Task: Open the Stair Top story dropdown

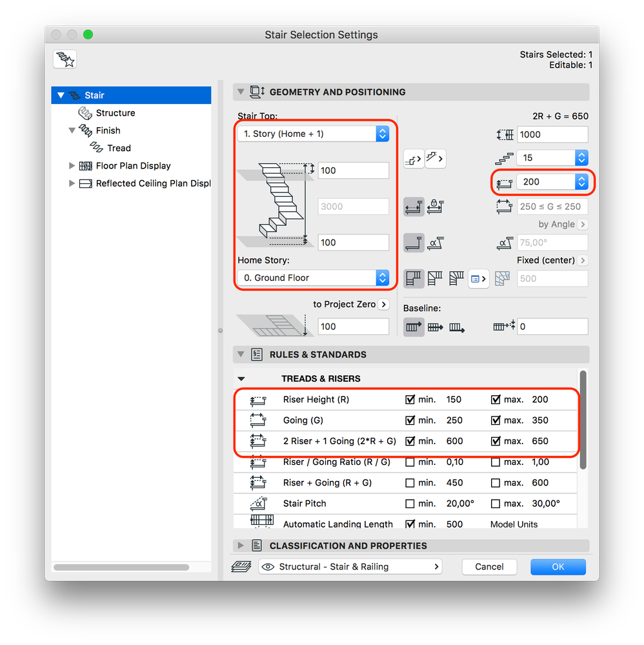Action: point(314,134)
